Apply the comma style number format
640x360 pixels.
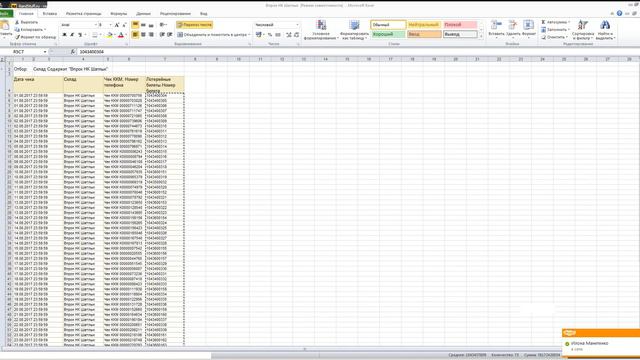pos(278,35)
